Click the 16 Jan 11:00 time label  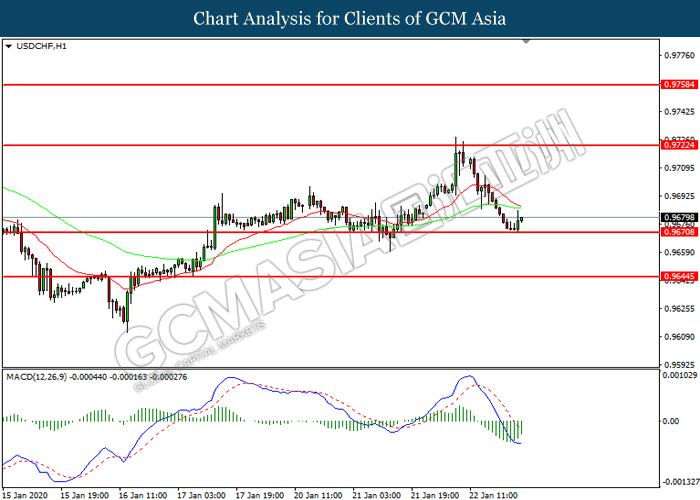pyautogui.click(x=143, y=495)
